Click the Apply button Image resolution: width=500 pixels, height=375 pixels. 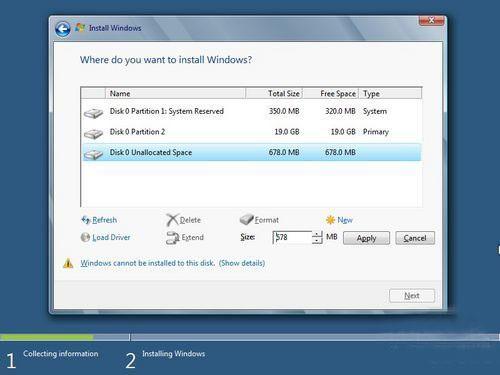pyautogui.click(x=366, y=238)
